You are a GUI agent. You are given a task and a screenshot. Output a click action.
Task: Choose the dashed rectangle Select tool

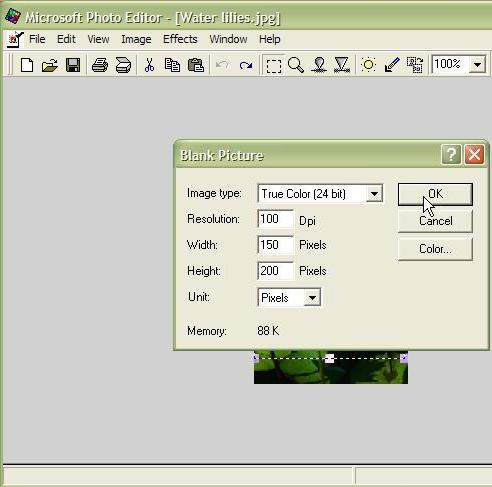(274, 66)
